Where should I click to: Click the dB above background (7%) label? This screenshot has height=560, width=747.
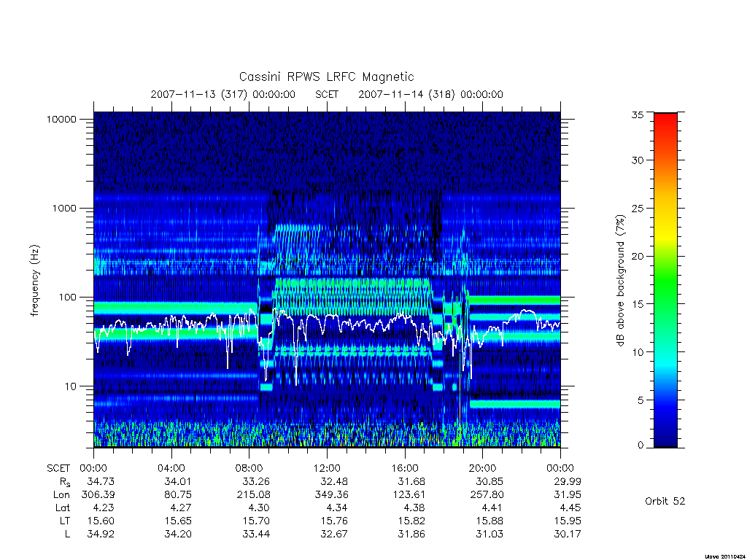[620, 281]
